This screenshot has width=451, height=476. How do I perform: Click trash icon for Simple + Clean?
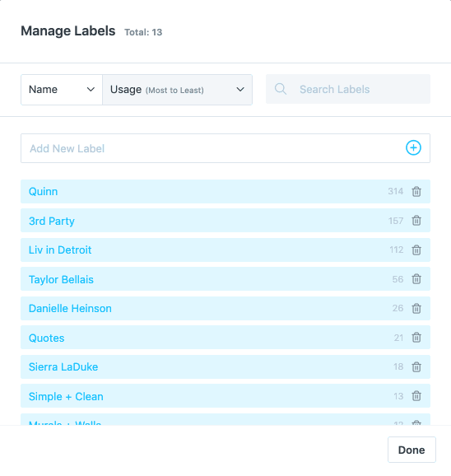click(x=416, y=396)
